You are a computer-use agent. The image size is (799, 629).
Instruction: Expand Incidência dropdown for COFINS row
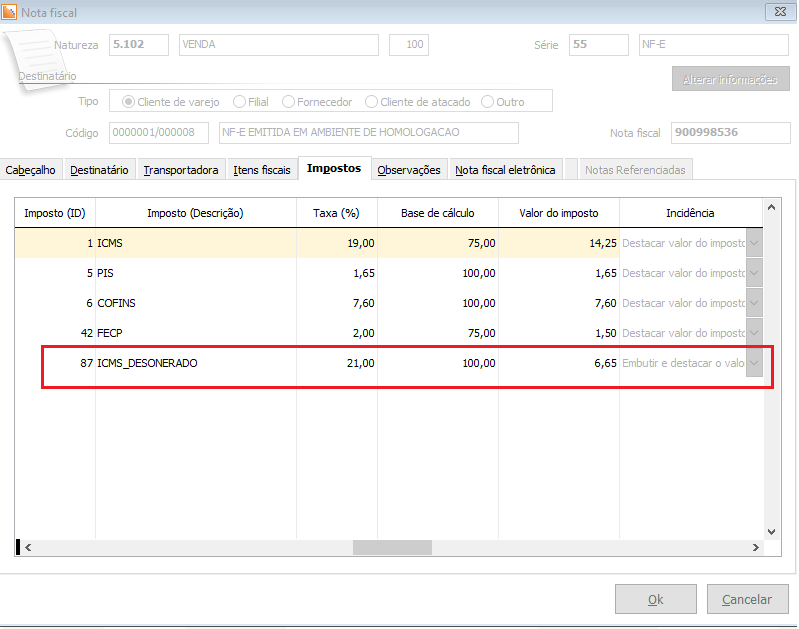(x=755, y=303)
